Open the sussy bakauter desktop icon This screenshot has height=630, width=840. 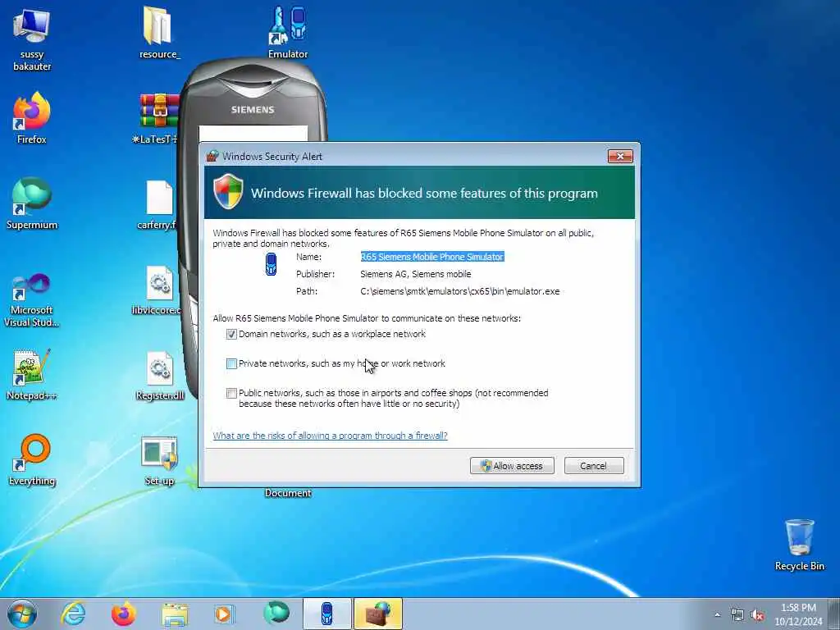[x=32, y=39]
